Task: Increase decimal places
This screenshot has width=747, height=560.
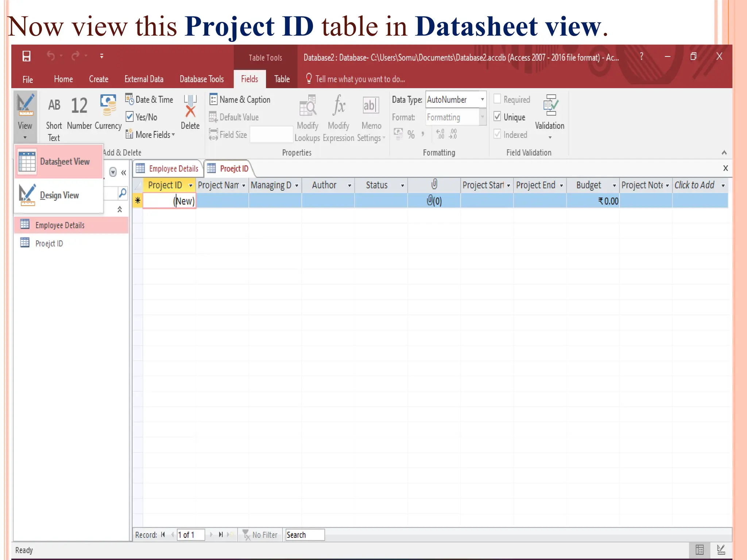Action: pyautogui.click(x=440, y=134)
